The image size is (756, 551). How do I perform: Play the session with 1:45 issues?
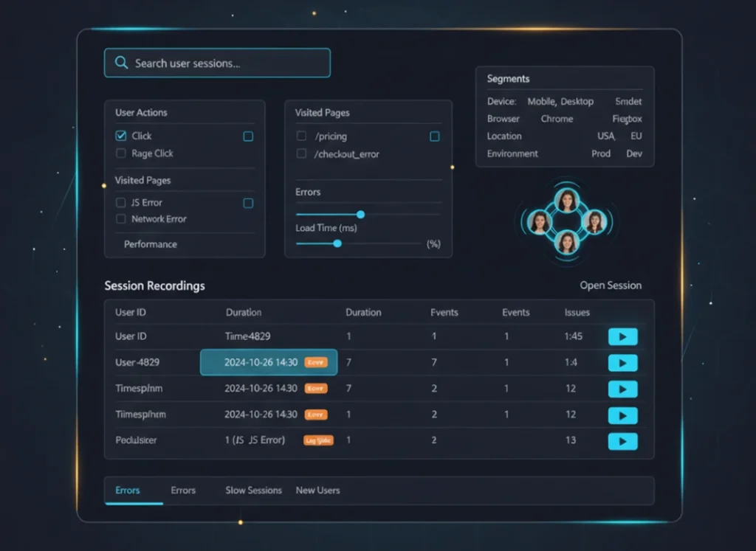click(x=622, y=337)
